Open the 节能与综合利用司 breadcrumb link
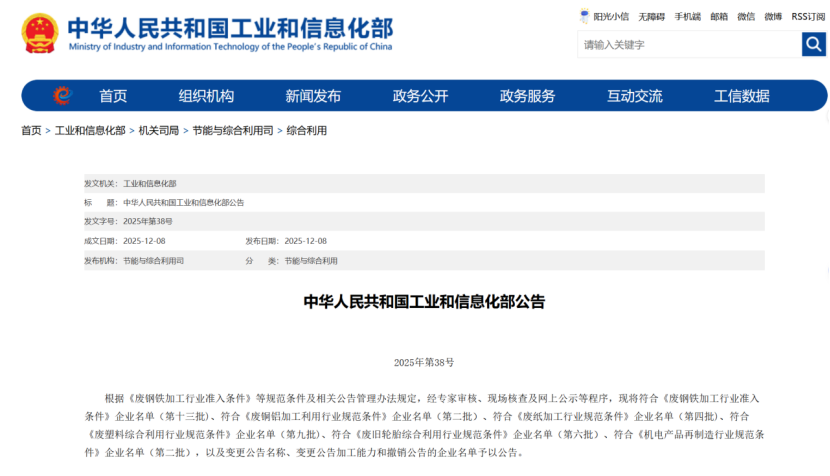Image resolution: width=830 pixels, height=476 pixels. [x=232, y=130]
